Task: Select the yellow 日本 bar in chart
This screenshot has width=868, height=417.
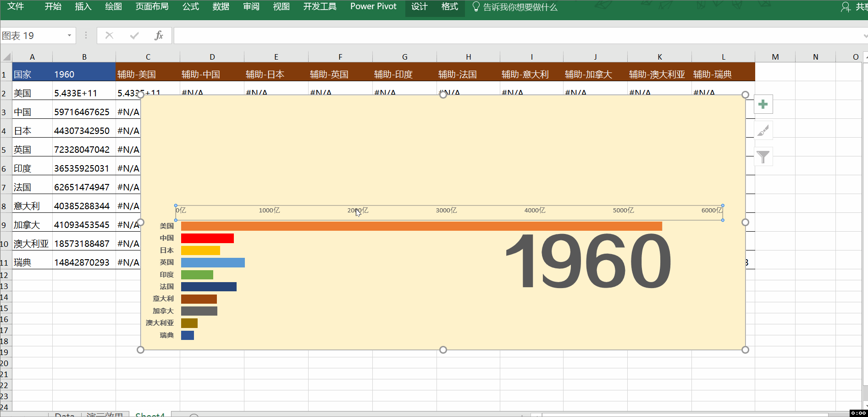Action: (x=200, y=250)
